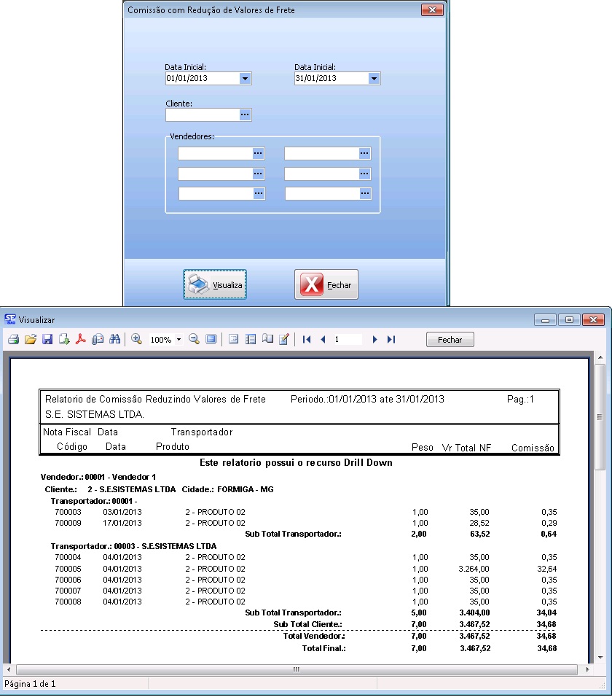This screenshot has height=700, width=612.
Task: Export report to PDF
Action: (81, 340)
